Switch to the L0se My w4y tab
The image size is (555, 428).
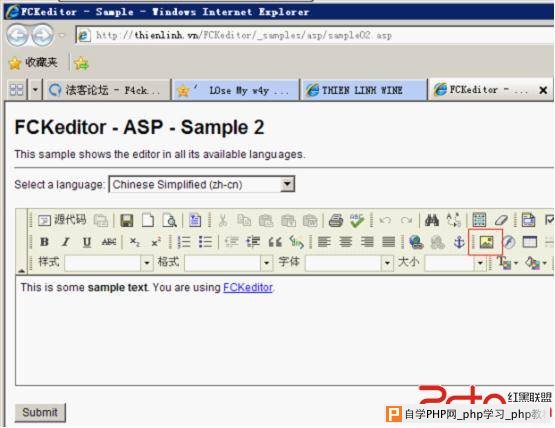click(x=236, y=90)
